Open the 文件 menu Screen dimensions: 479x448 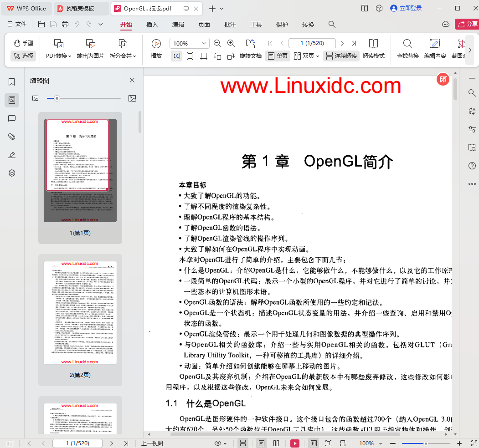(x=17, y=24)
